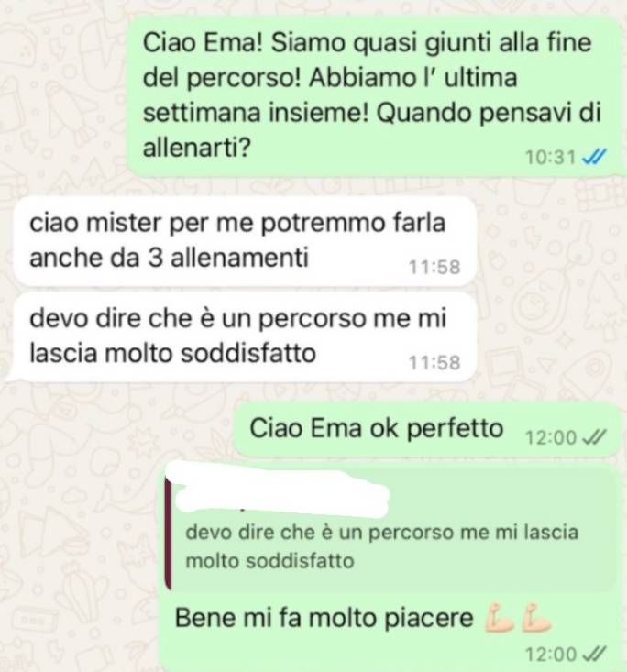This screenshot has width=627, height=672.
Task: Click the dark red quote bar
Action: tap(169, 534)
